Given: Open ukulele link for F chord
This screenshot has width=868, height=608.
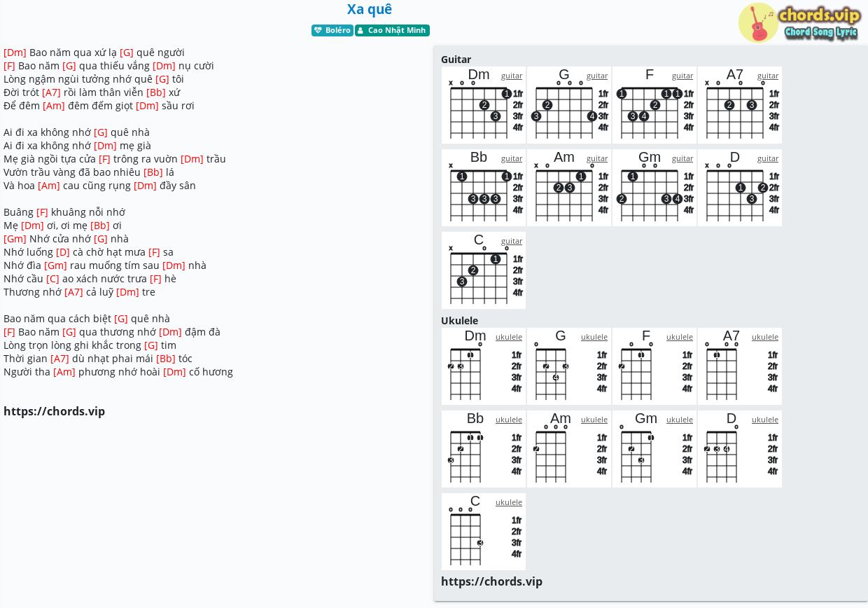Looking at the screenshot, I should (680, 337).
